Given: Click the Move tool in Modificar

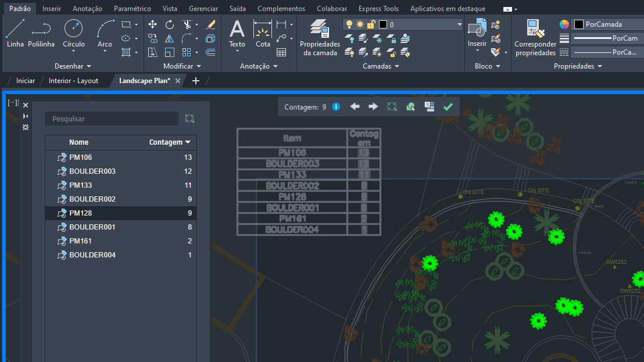Looking at the screenshot, I should click(x=152, y=24).
